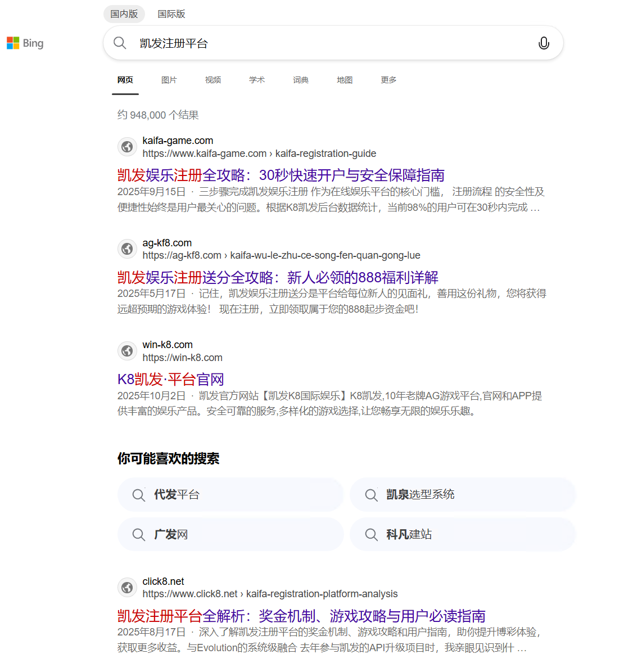This screenshot has height=672, width=624.
Task: Expand the 更多 menu
Action: click(388, 80)
